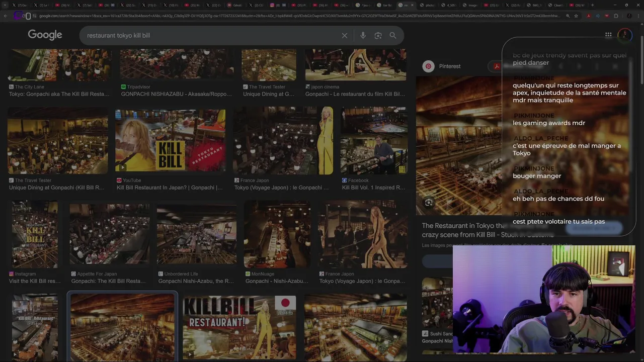Bookmark this page with the star icon

(x=577, y=16)
